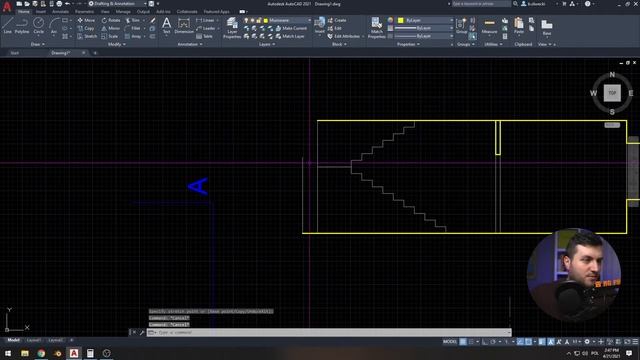Activate the Mirror command
This screenshot has height=360, width=640.
(x=111, y=28)
